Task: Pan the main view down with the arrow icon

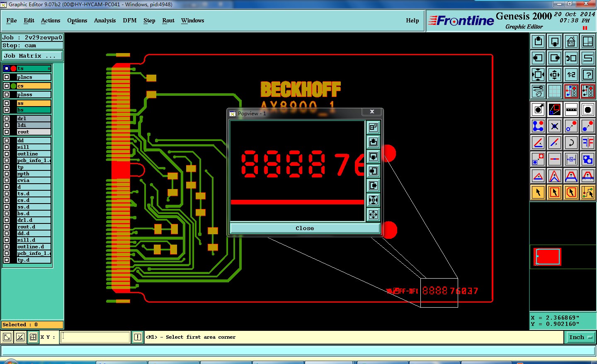Action: pos(555,41)
